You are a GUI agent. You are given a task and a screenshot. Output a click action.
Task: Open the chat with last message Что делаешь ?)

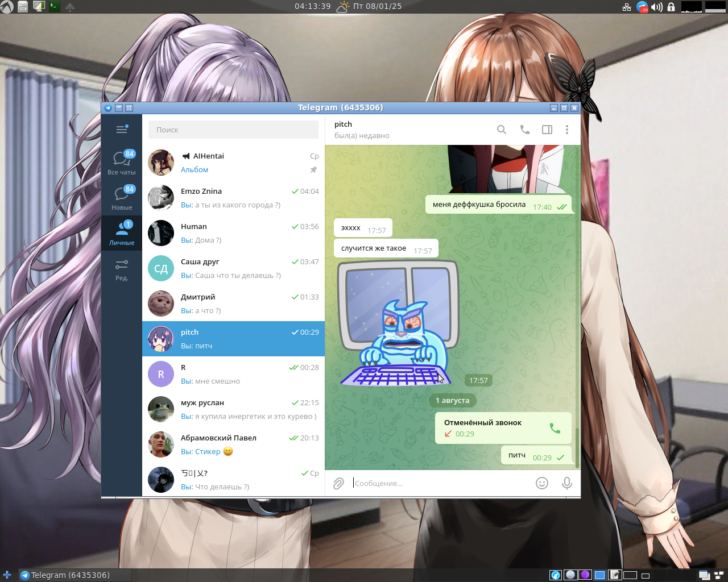coord(233,479)
